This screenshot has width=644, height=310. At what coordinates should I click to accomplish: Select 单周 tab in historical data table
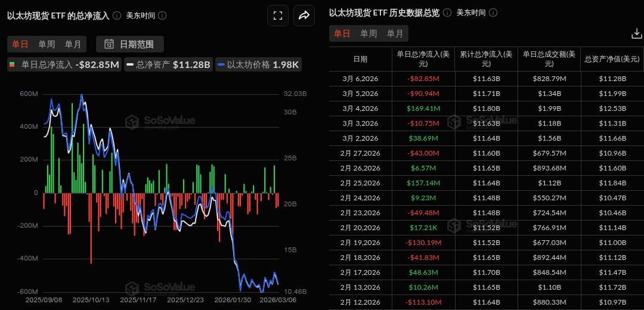pyautogui.click(x=369, y=33)
